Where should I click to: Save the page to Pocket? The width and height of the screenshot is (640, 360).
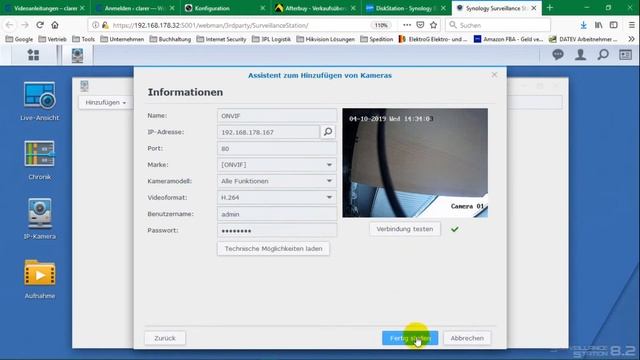420,25
